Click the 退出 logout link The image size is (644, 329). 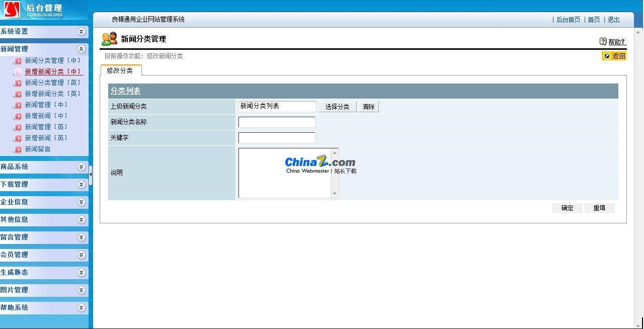(613, 20)
